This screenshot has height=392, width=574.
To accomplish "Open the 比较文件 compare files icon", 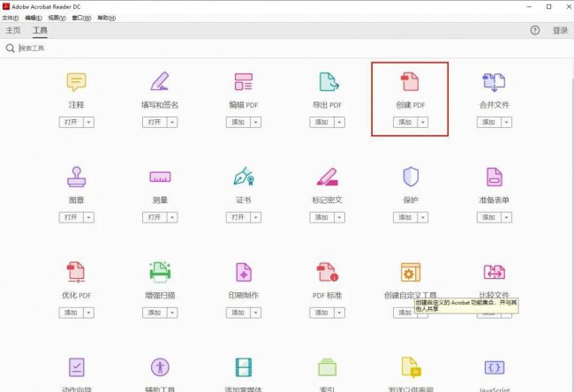I will 495,272.
